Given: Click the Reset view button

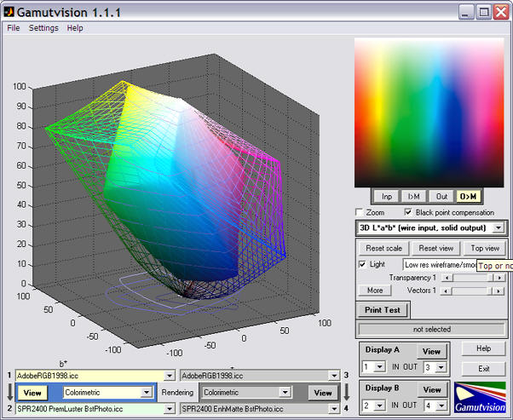Looking at the screenshot, I should [435, 248].
